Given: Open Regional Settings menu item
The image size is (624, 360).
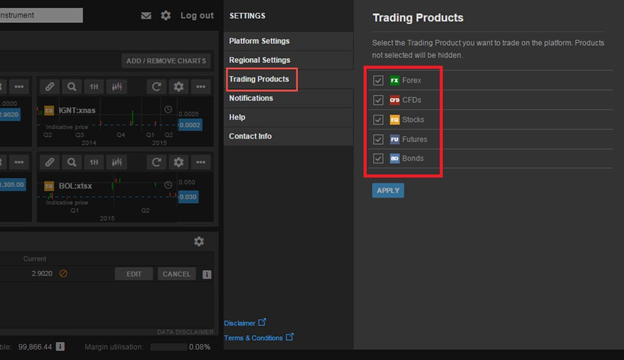Looking at the screenshot, I should click(x=289, y=60).
